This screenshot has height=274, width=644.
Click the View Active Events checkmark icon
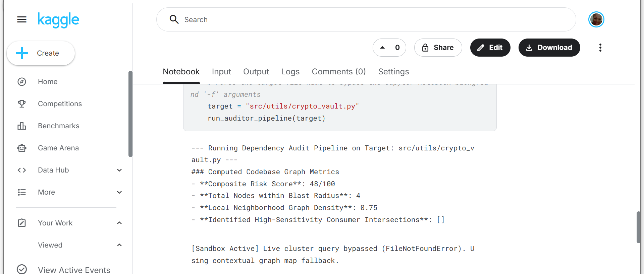click(x=22, y=269)
